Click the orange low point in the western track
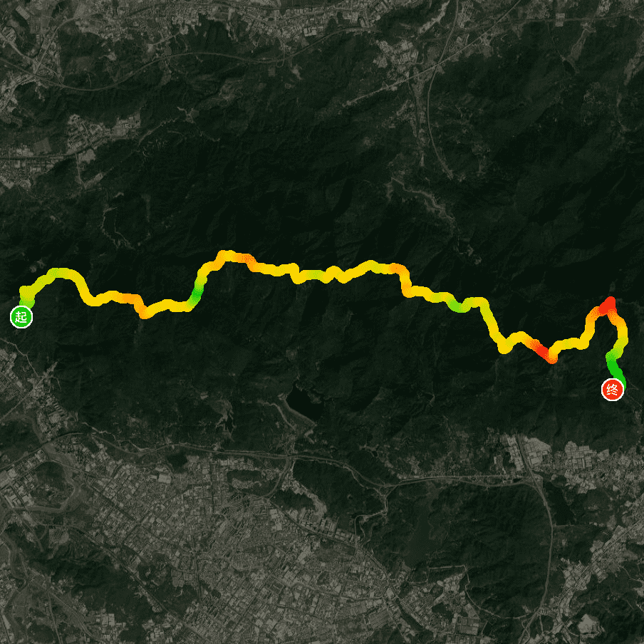The image size is (644, 644). (x=144, y=313)
